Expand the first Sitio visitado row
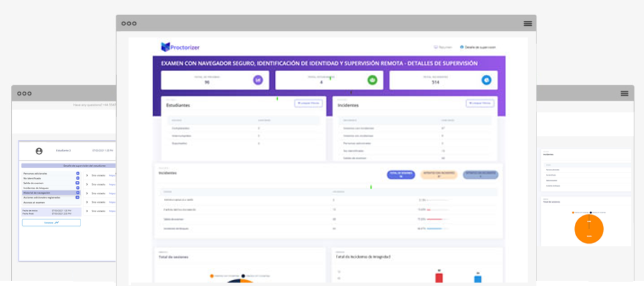Viewport: 644px width, 286px height. 87,175
